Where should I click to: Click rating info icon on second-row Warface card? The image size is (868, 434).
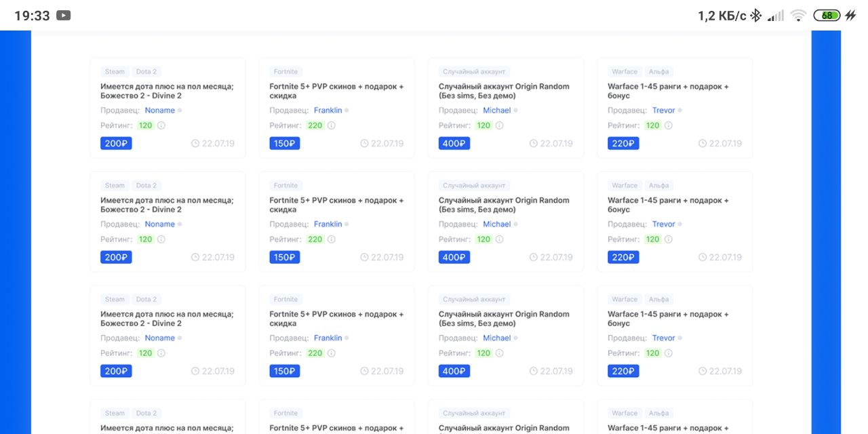pyautogui.click(x=669, y=239)
